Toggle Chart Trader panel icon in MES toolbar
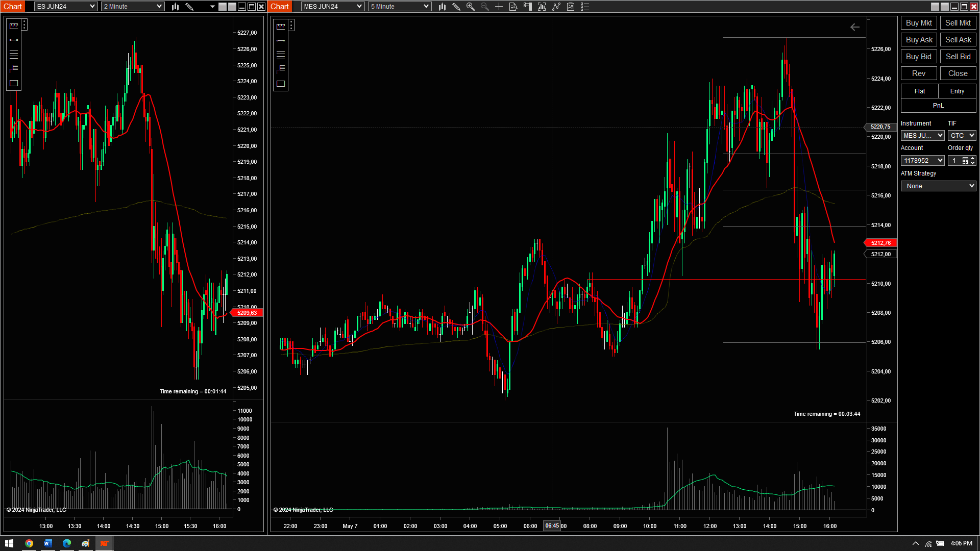 point(527,7)
